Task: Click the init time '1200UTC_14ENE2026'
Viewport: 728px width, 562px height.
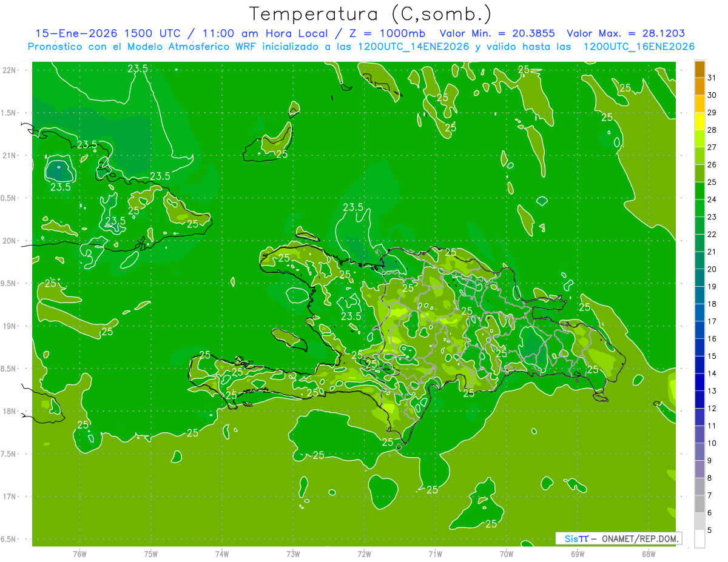Action: (414, 47)
